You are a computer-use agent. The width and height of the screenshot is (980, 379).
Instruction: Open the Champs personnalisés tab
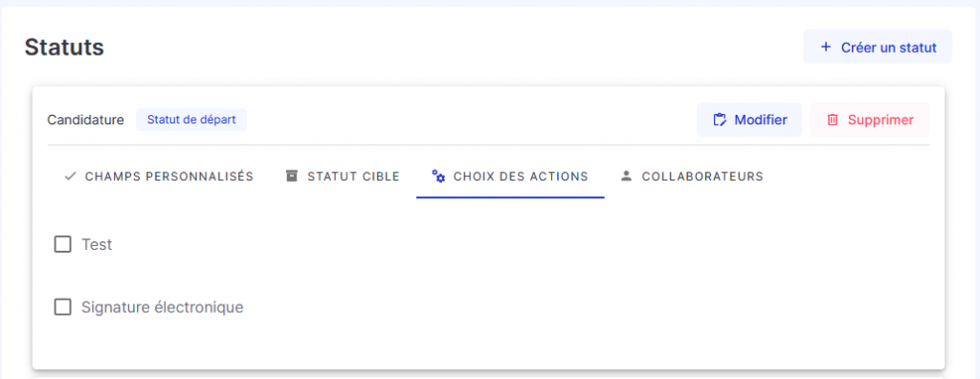159,176
